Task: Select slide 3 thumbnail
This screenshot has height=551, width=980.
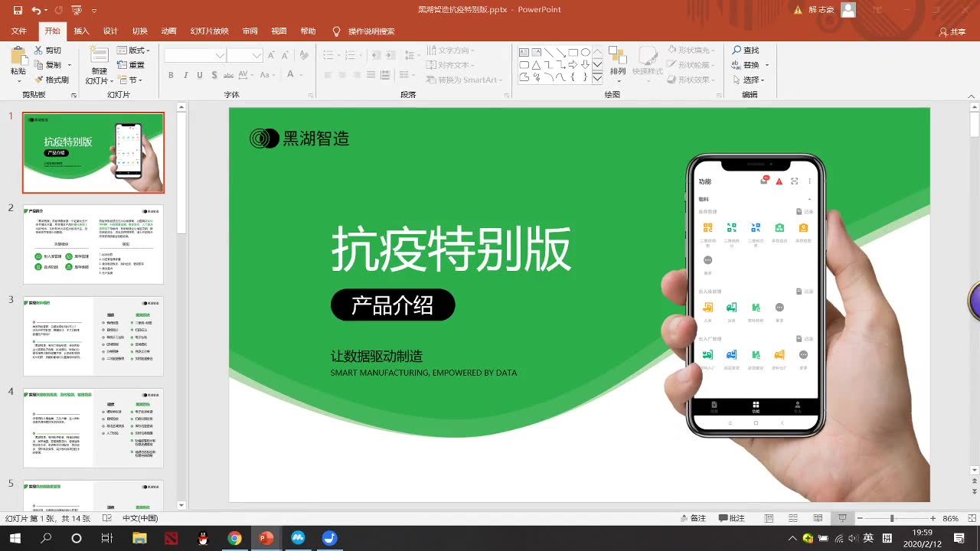Action: (x=93, y=336)
